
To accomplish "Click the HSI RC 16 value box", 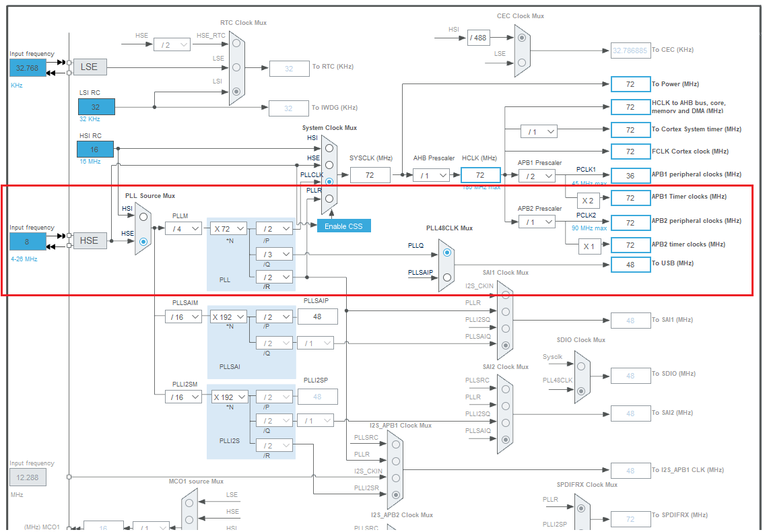I will 95,149.
